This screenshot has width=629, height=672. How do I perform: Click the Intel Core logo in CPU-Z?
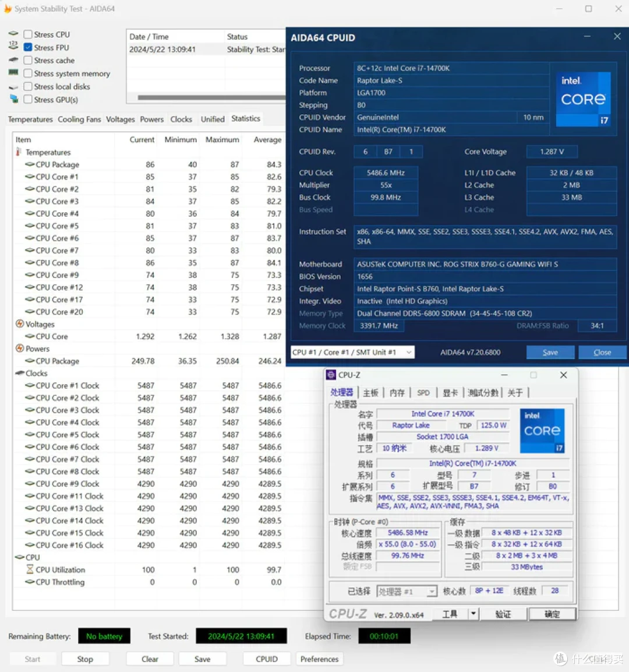tap(542, 431)
